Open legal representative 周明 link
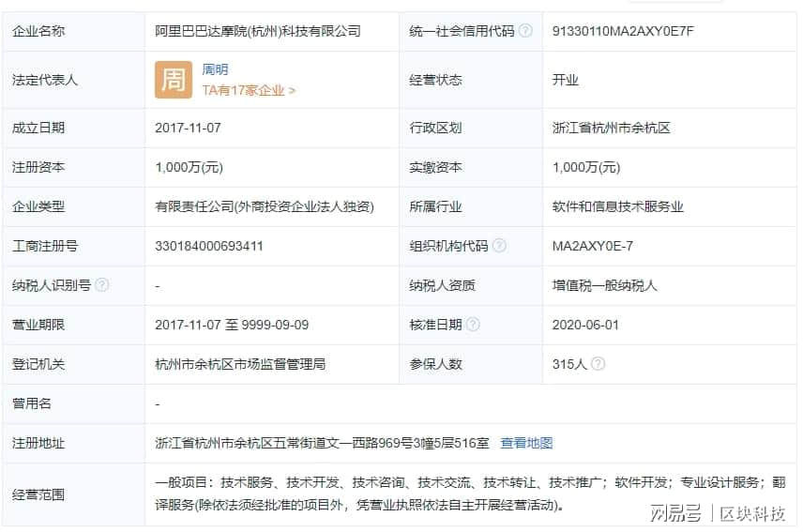The image size is (803, 532). 215,69
